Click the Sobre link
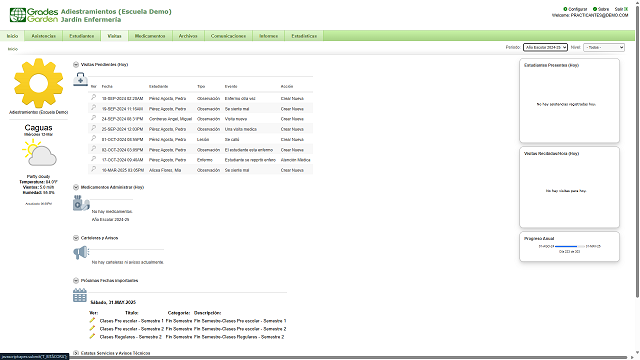 click(603, 9)
